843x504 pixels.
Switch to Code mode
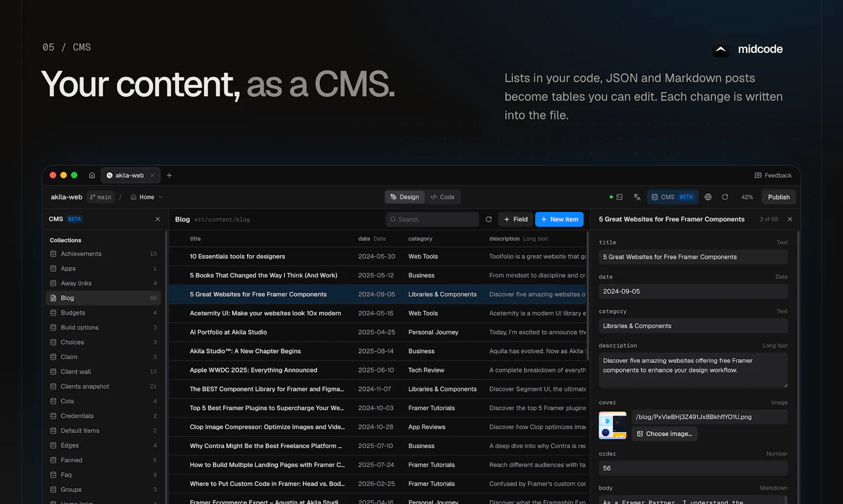click(443, 197)
